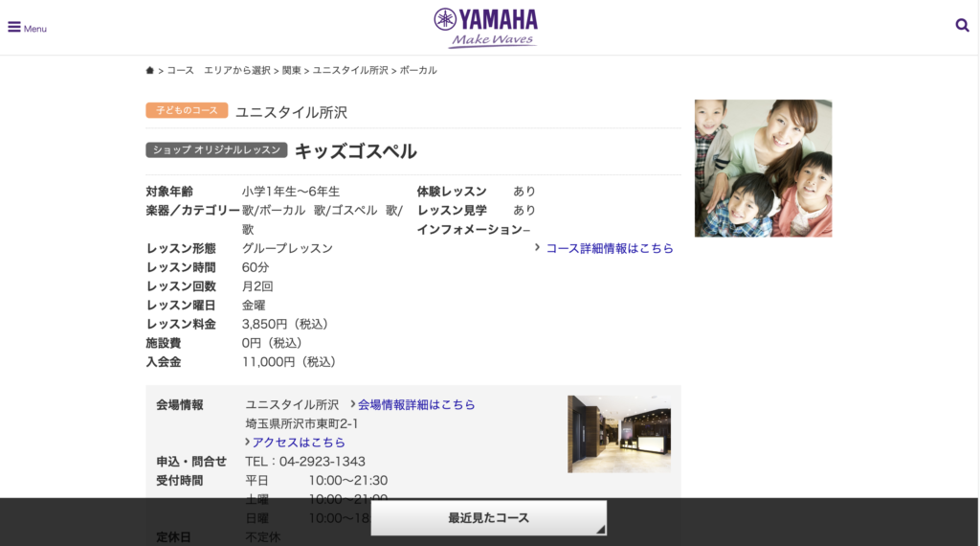This screenshot has height=546, width=980.
Task: Select the キッズゴスペル course title
Action: coord(356,151)
